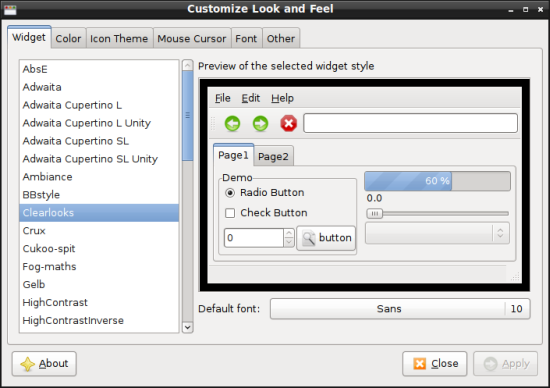This screenshot has height=388, width=550.
Task: Switch to the Widget tab
Action: coord(29,37)
